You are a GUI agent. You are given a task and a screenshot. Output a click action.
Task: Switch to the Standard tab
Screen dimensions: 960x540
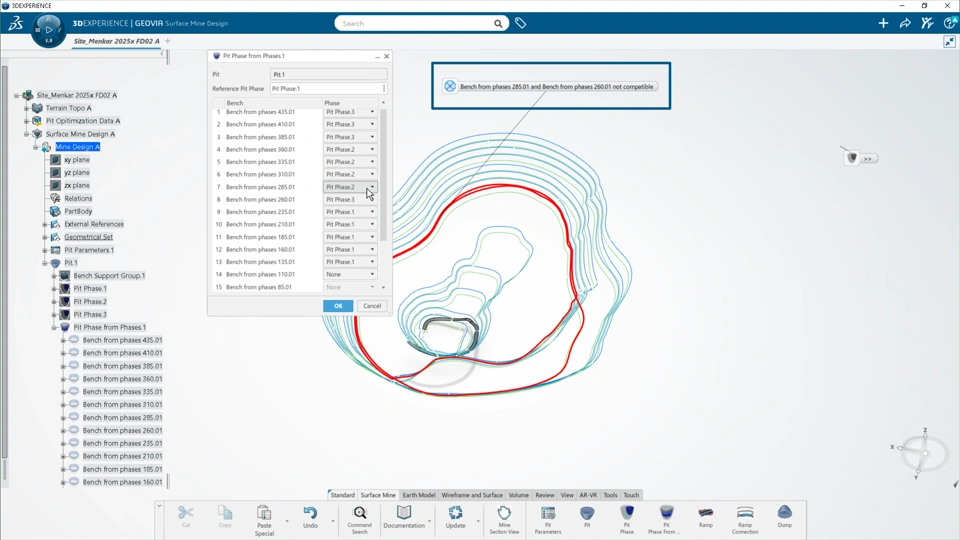click(x=342, y=495)
